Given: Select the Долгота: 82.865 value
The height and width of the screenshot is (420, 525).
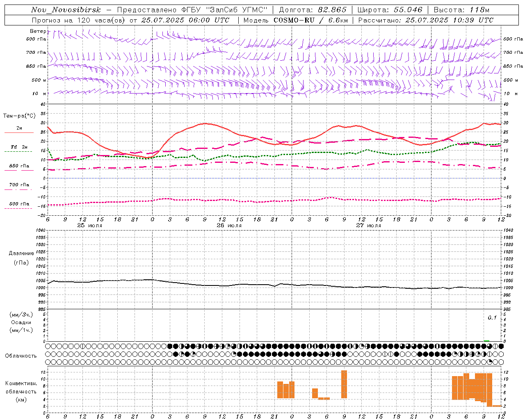Looking at the screenshot, I should (313, 10).
